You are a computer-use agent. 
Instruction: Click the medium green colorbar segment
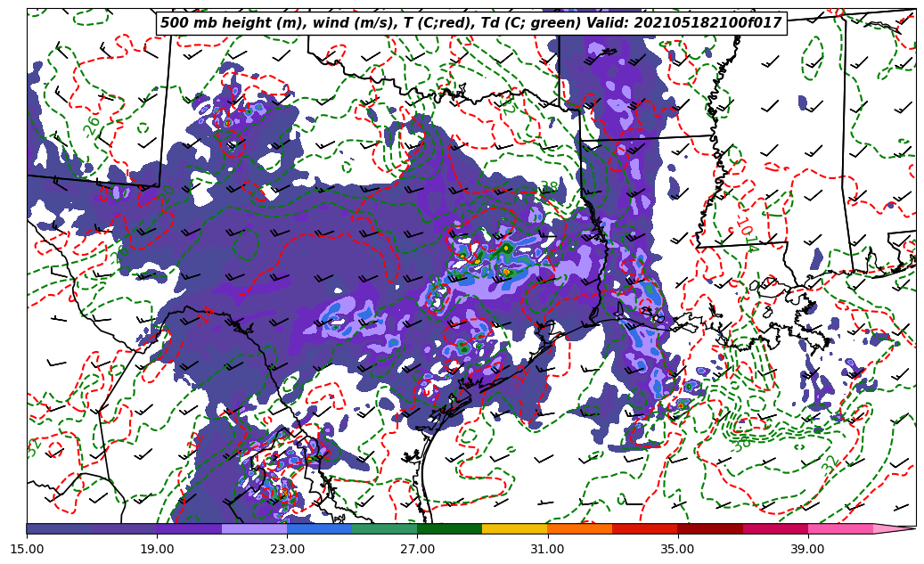(x=384, y=528)
